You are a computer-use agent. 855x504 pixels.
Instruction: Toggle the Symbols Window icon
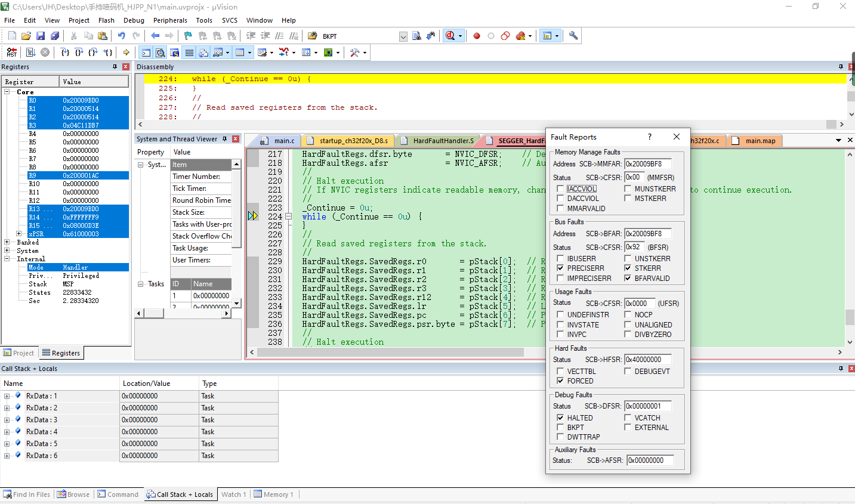175,52
